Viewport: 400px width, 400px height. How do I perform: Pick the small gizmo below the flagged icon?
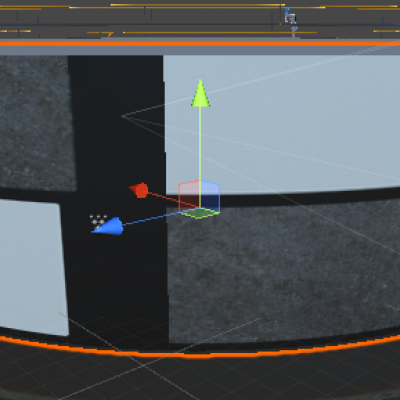tap(294, 30)
